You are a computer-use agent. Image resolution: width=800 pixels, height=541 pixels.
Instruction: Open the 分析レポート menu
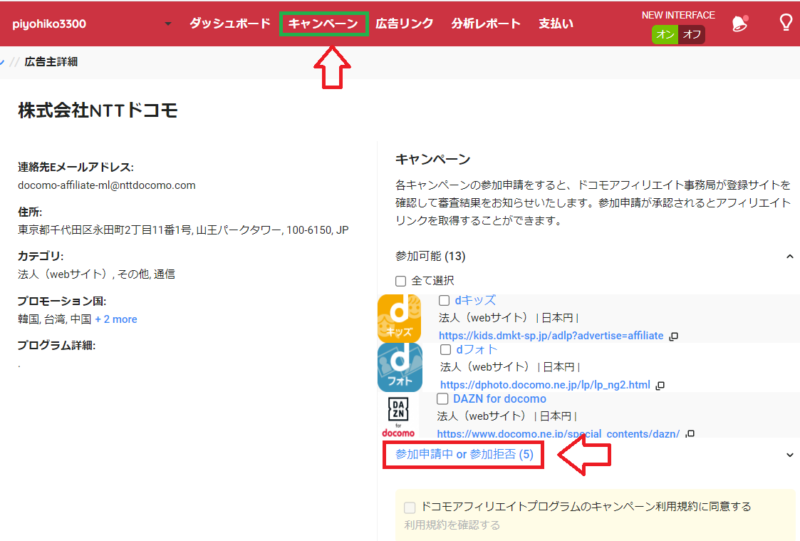point(485,23)
